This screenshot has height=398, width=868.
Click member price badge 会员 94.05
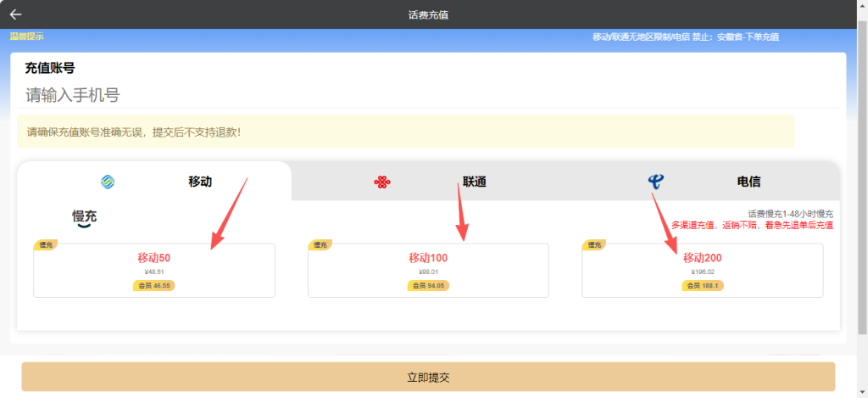428,285
